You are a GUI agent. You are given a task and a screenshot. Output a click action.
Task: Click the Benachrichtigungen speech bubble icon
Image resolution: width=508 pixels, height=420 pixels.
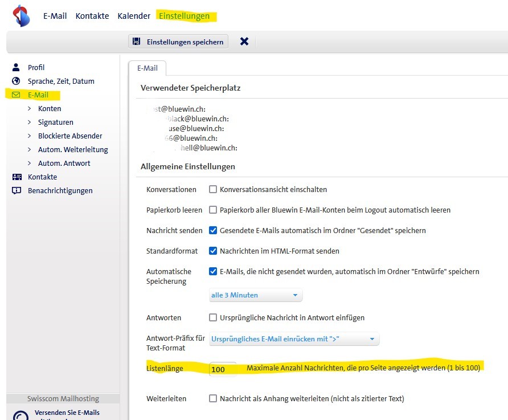(x=17, y=190)
